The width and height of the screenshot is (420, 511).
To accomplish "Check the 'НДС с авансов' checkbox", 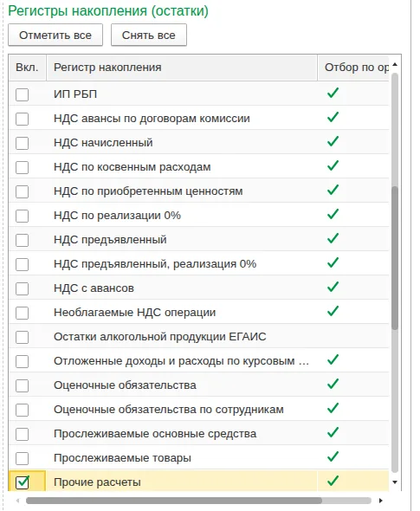I will 23,288.
